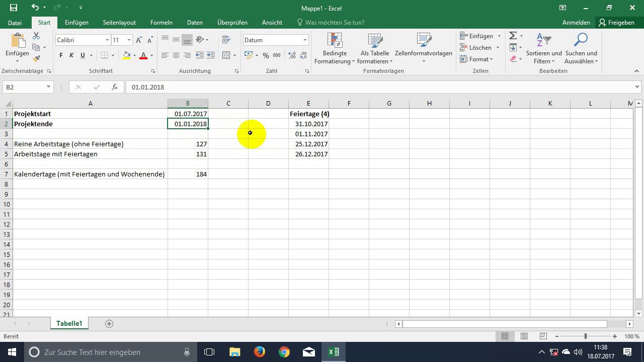644x362 pixels.
Task: Click the Undo arrow icon
Action: click(x=35, y=8)
